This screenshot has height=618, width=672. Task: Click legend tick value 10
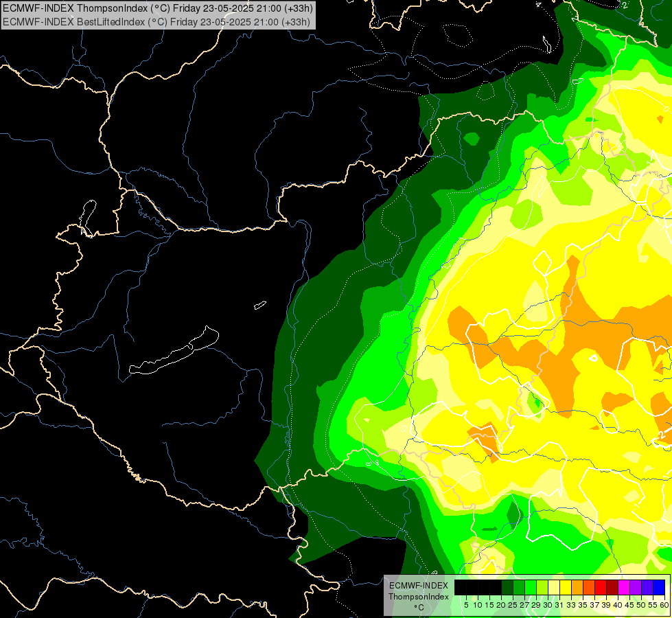(478, 605)
